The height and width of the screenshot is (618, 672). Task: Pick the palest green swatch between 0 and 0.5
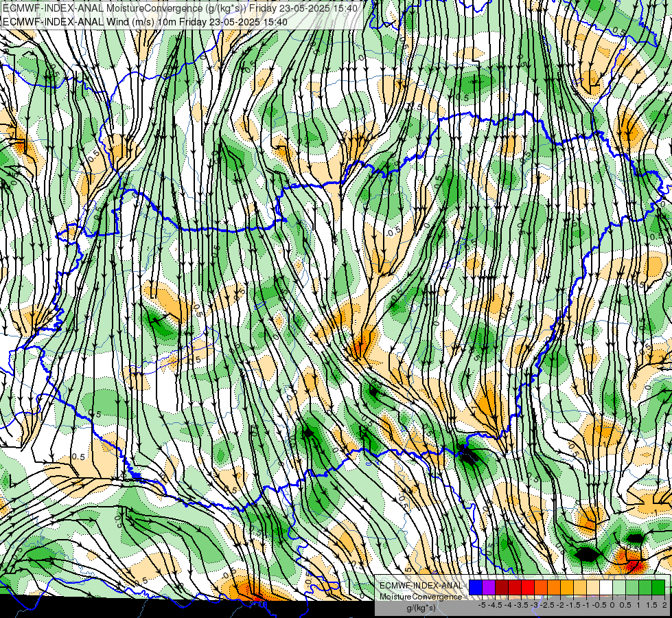[619, 587]
